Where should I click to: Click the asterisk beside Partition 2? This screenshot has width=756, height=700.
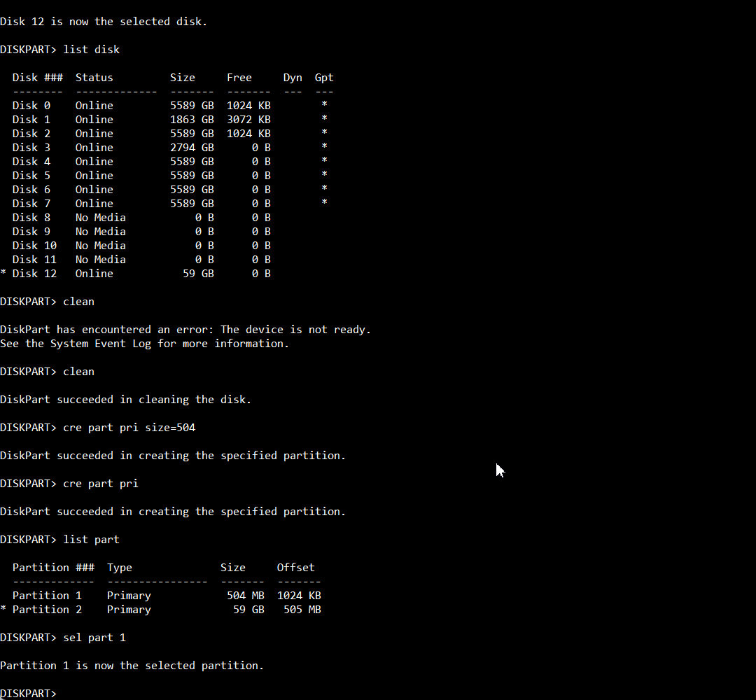coord(3,609)
